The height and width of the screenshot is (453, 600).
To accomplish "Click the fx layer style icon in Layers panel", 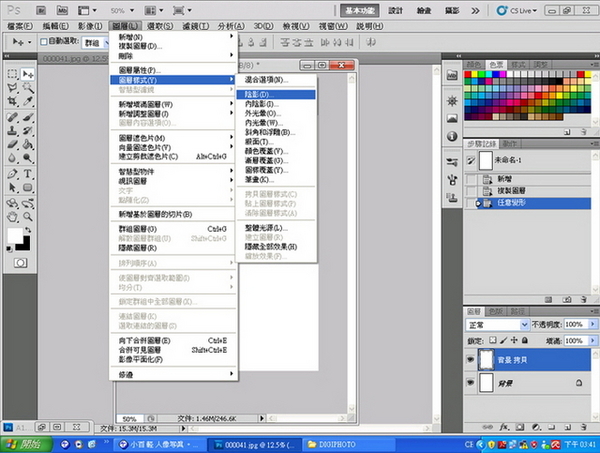I will 504,427.
